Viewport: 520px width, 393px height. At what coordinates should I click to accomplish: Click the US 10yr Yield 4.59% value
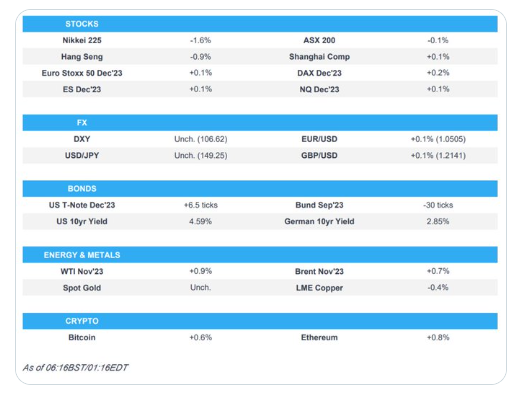[200, 221]
